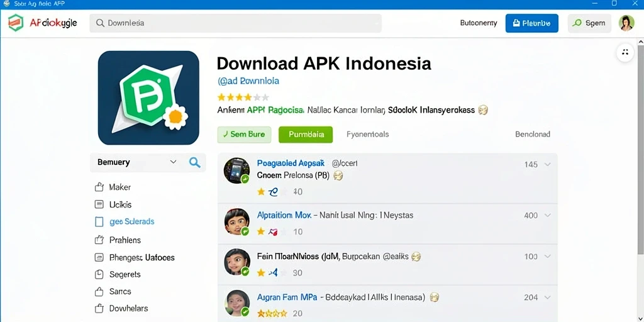Click the Alpatiiom Mov reviewer avatar
Screen dimensions: 644x322
[x=237, y=222]
